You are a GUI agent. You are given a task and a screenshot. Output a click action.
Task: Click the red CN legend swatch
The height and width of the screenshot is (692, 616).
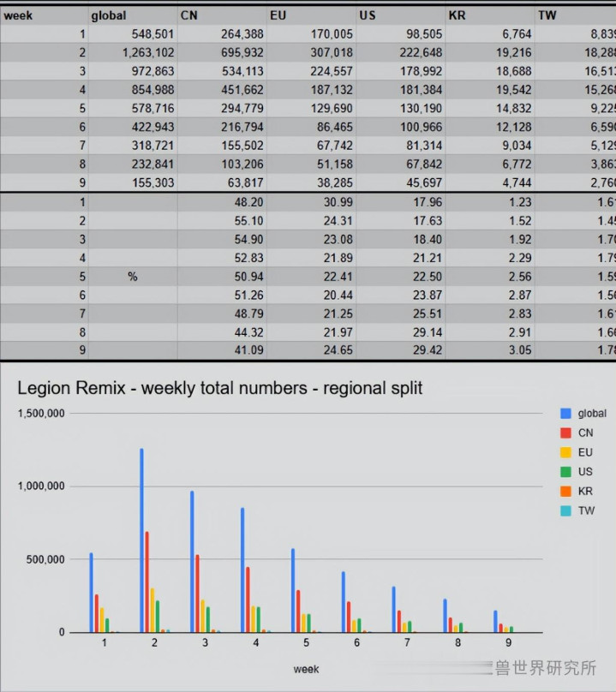(564, 433)
